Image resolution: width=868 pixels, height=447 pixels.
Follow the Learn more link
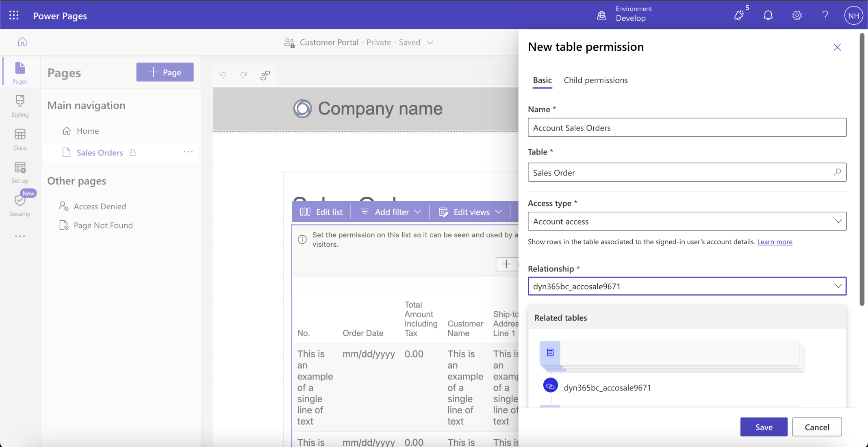775,242
